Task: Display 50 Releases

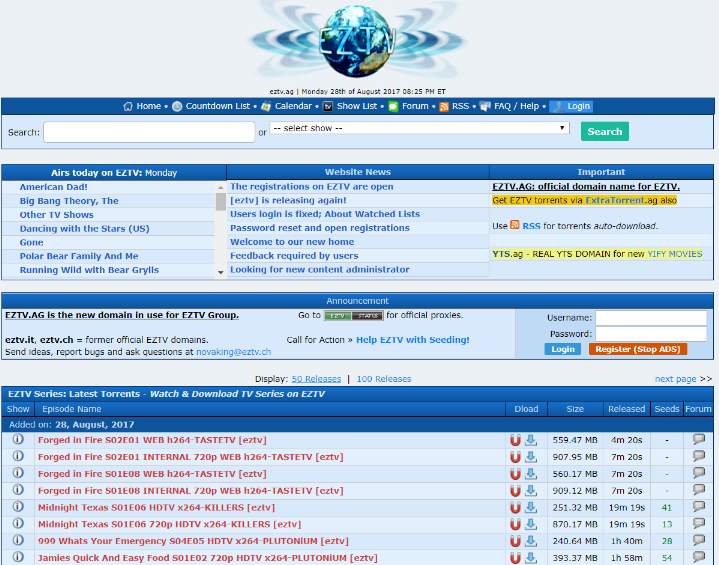Action: tap(316, 379)
